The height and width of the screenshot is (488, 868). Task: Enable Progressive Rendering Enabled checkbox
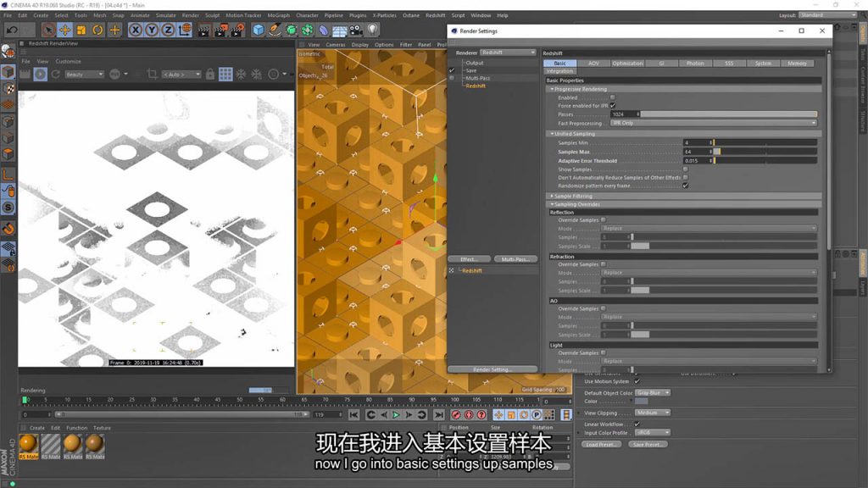pos(613,97)
